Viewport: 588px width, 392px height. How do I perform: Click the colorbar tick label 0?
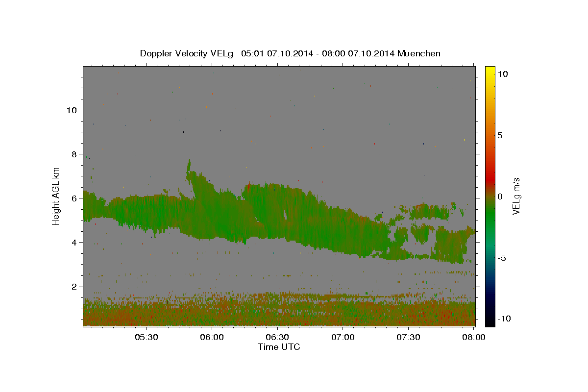pyautogui.click(x=500, y=196)
